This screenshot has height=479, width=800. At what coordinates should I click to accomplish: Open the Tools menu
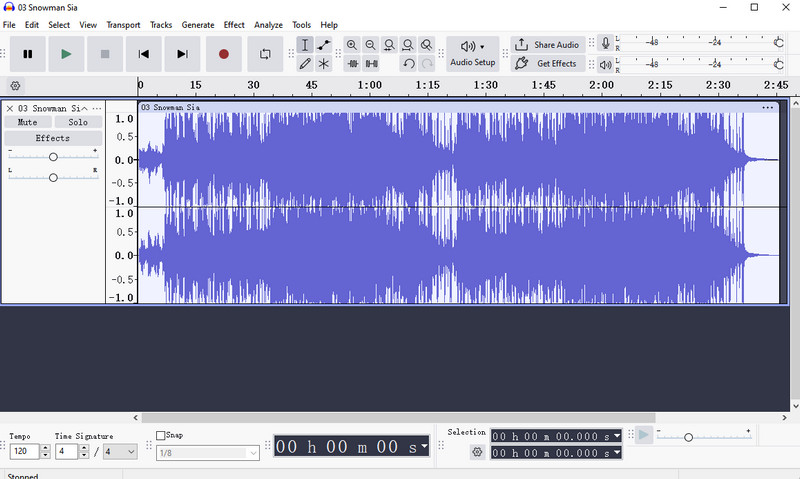tap(301, 24)
